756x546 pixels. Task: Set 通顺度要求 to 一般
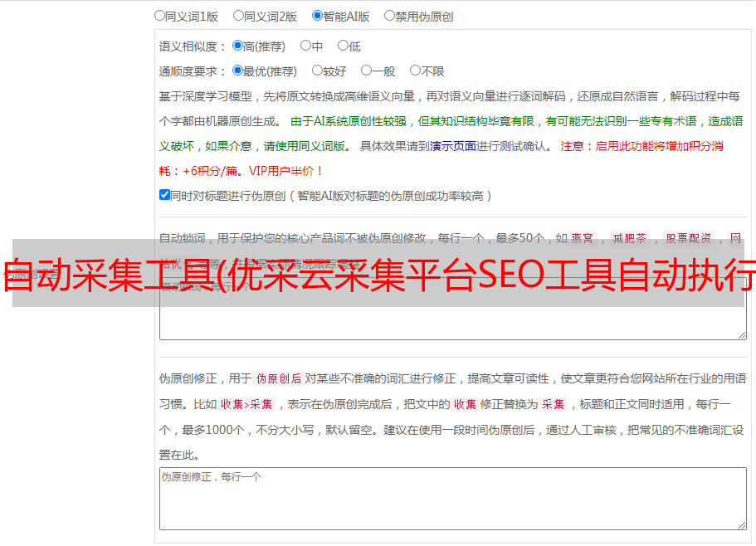(366, 71)
